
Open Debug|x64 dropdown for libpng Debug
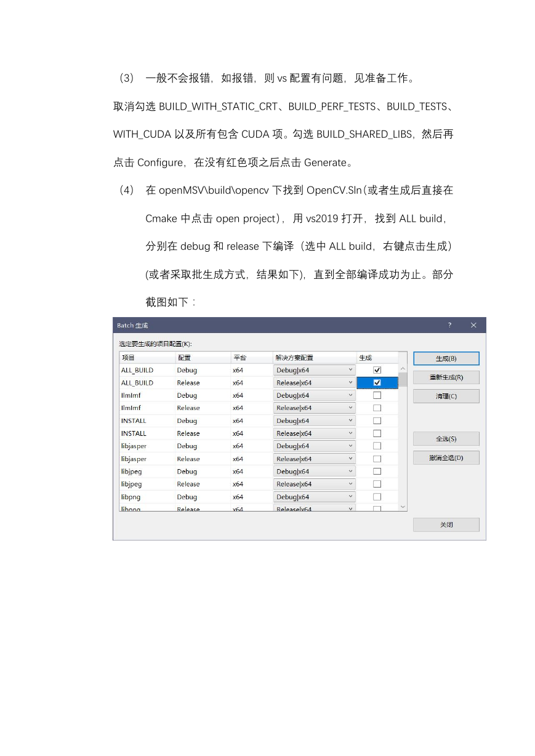coord(315,497)
